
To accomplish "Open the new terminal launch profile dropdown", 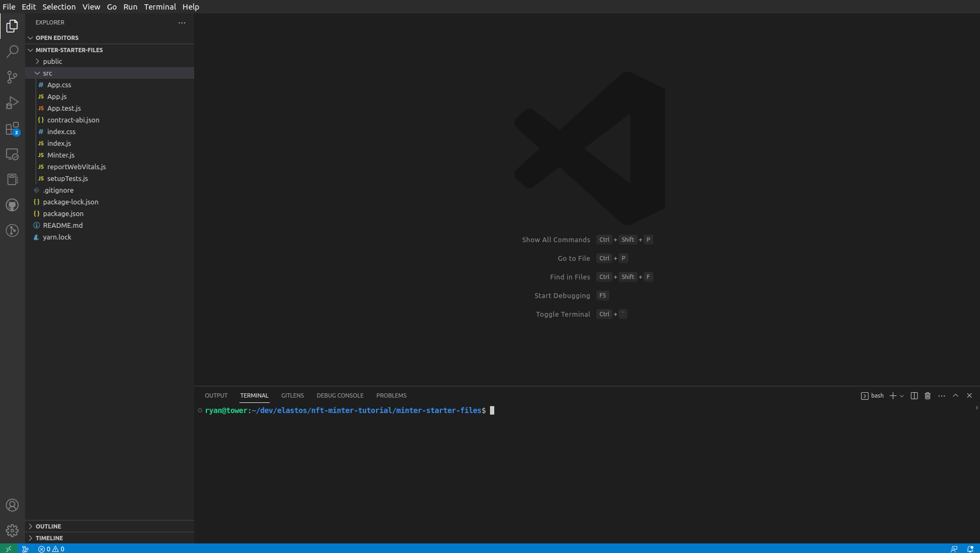I will point(902,396).
